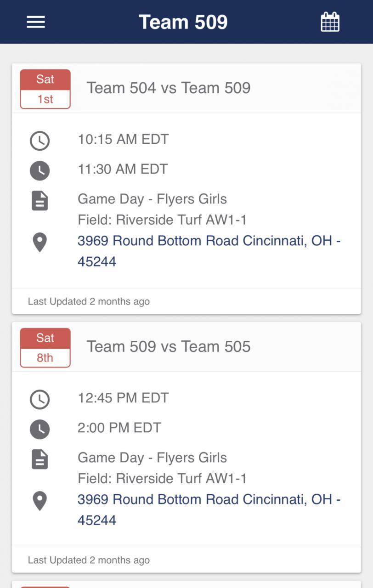
Task: Tap the location pin in Team 505 game card
Action: point(40,501)
